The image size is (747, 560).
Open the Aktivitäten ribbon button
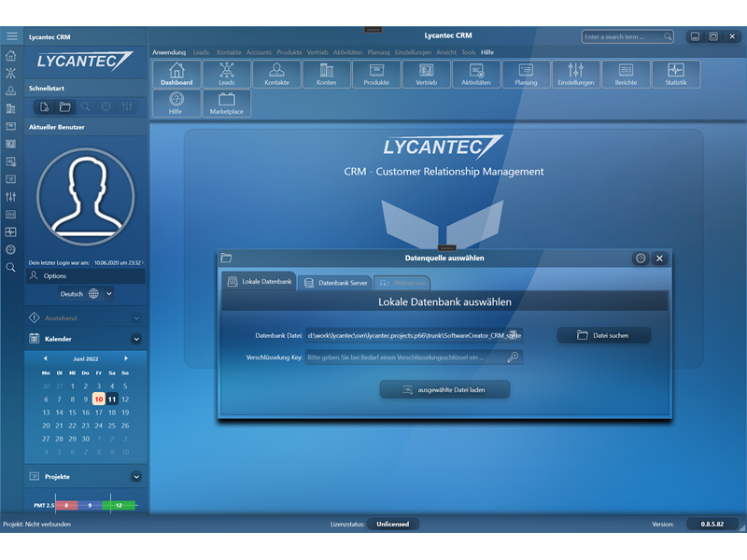click(476, 75)
